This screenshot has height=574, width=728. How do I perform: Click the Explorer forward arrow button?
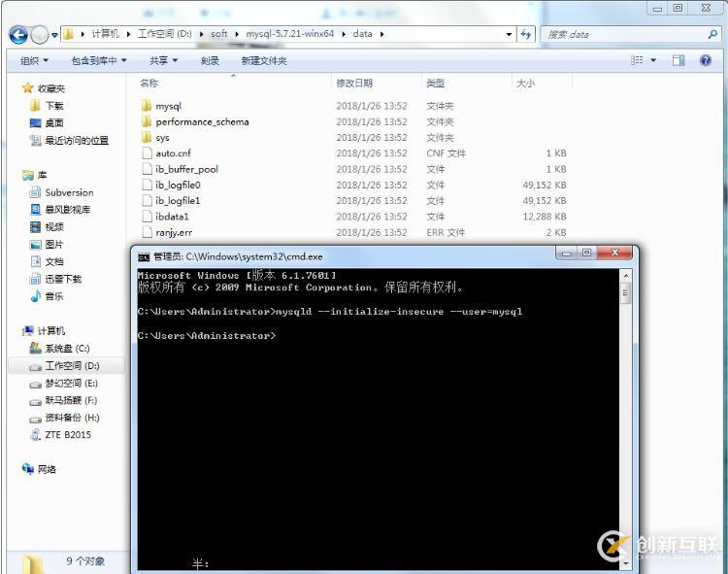[x=40, y=34]
